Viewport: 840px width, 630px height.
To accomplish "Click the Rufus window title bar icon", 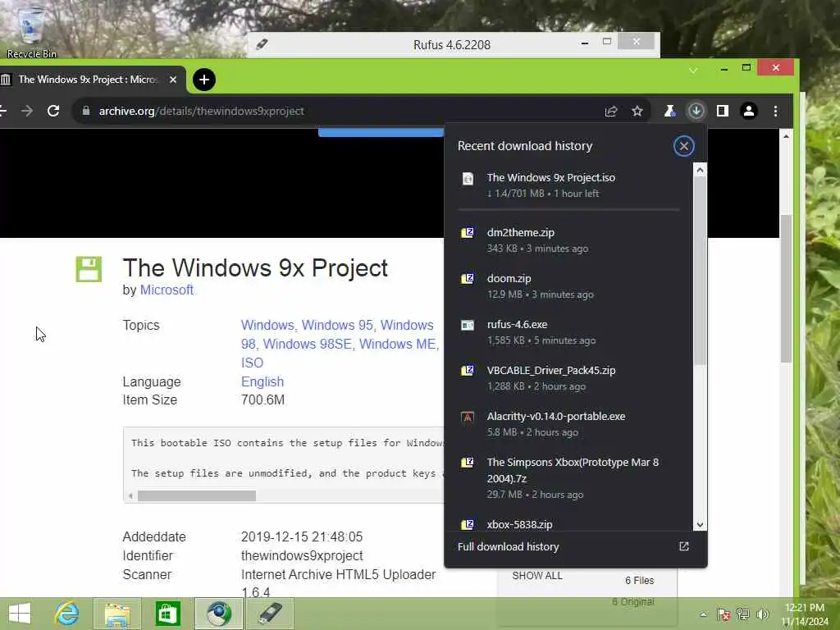I will pyautogui.click(x=262, y=44).
